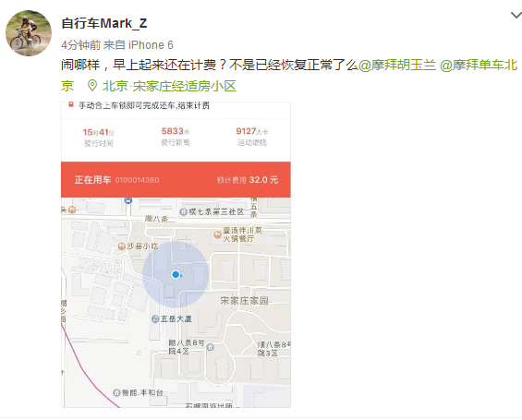Click the 智能.丰和台 marker icon
Viewport: 522px width, 420px height.
click(116, 392)
